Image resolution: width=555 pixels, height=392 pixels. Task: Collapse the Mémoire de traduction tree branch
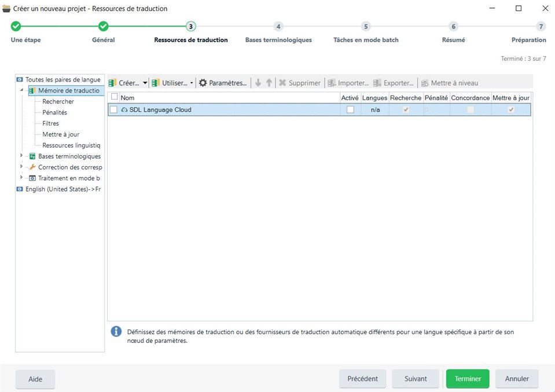coord(21,90)
